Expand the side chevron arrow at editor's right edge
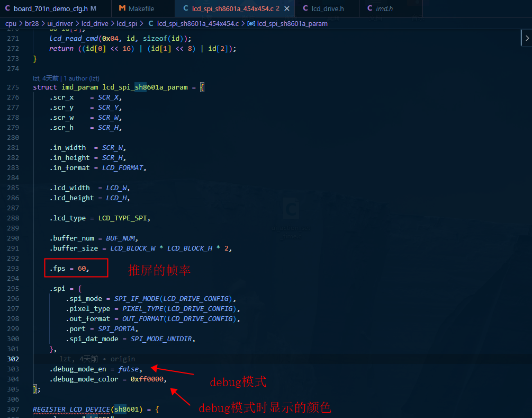This screenshot has height=418, width=532. [x=527, y=38]
